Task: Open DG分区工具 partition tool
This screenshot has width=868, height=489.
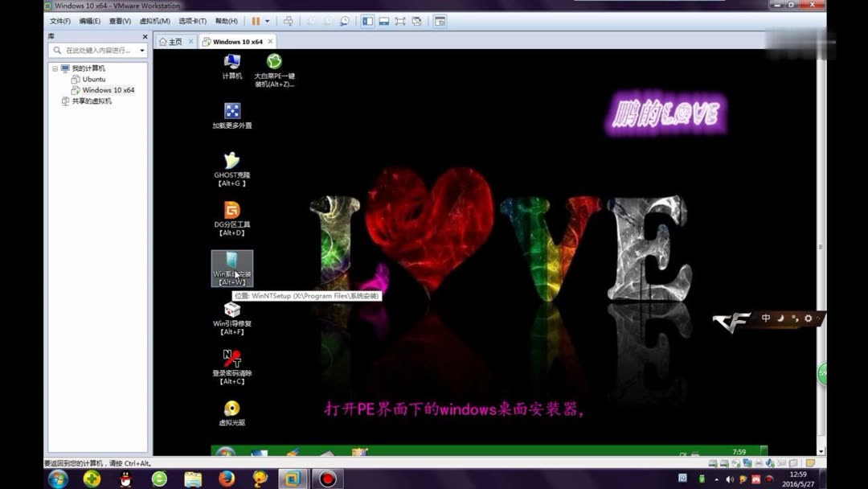Action: tap(231, 216)
